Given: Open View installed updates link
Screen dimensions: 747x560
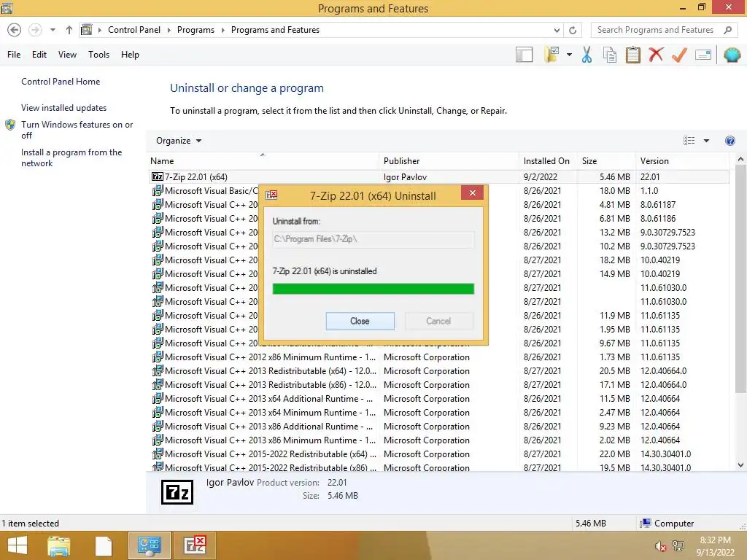Looking at the screenshot, I should 64,108.
